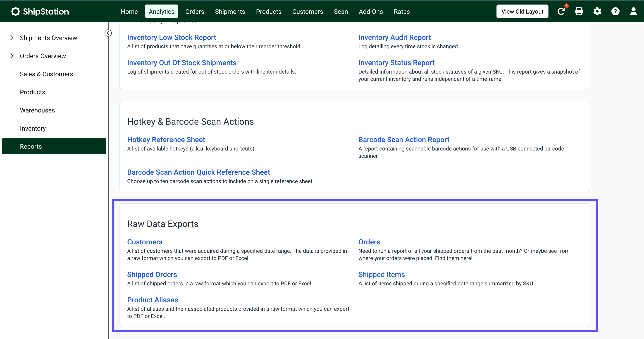Open the Inventory Low Stock Report
The width and height of the screenshot is (644, 339).
172,37
